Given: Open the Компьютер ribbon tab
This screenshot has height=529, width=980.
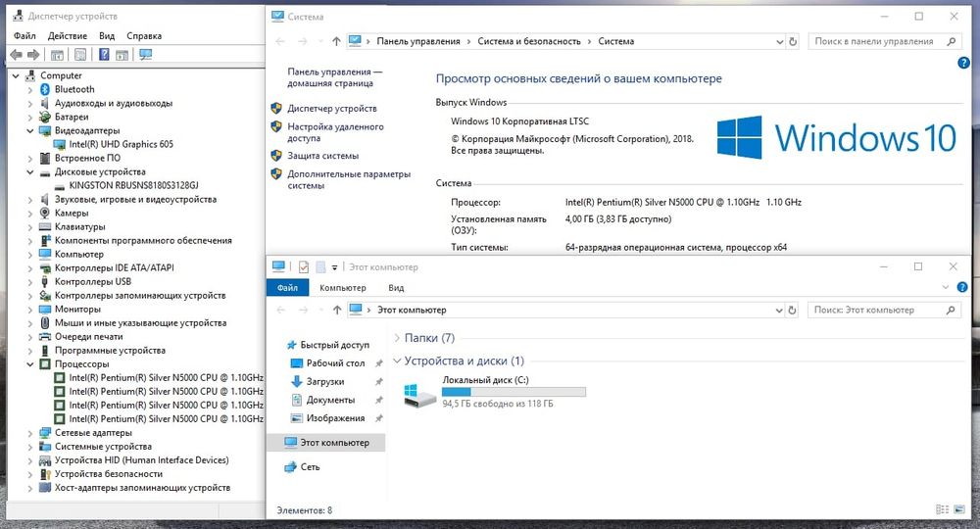Looking at the screenshot, I should point(342,288).
